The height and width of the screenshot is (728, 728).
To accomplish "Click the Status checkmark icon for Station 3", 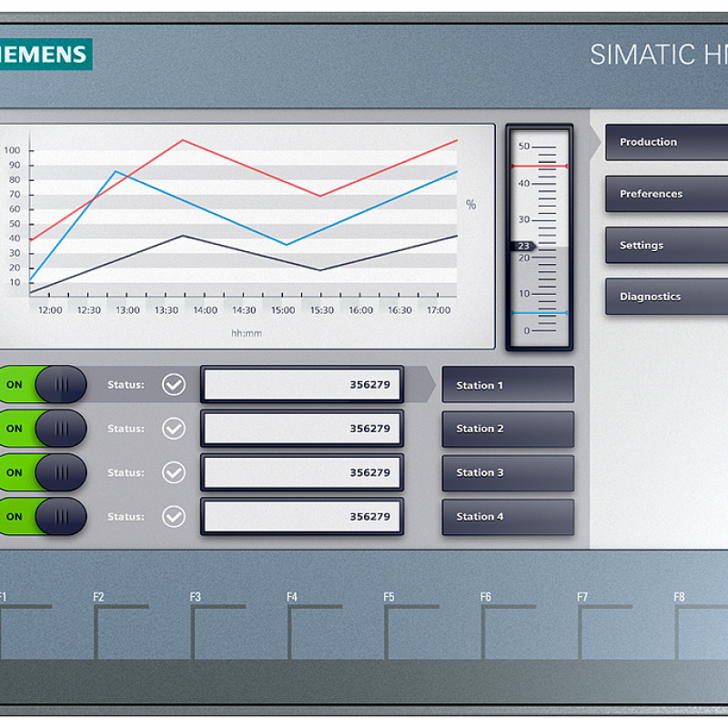I will [174, 472].
